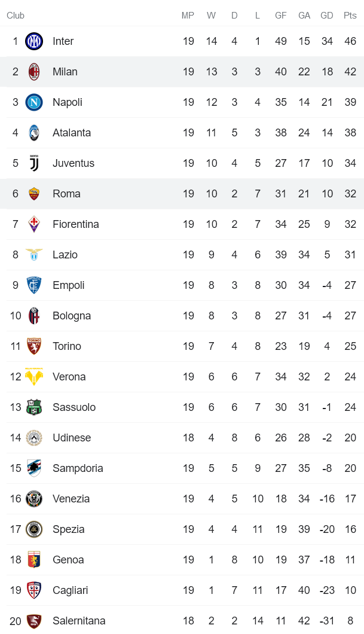Screen dimensions: 364x634
Task: Click the Pts column header
Action: [350, 16]
